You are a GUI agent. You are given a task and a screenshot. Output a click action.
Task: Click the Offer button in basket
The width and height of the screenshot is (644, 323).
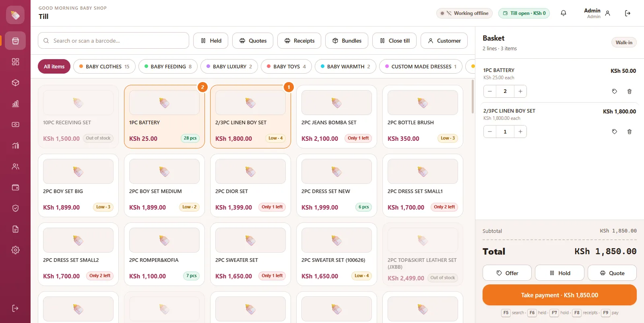[507, 273]
